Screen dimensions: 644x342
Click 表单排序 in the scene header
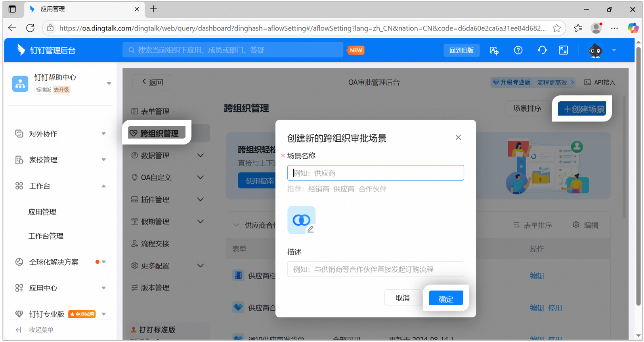coord(533,225)
